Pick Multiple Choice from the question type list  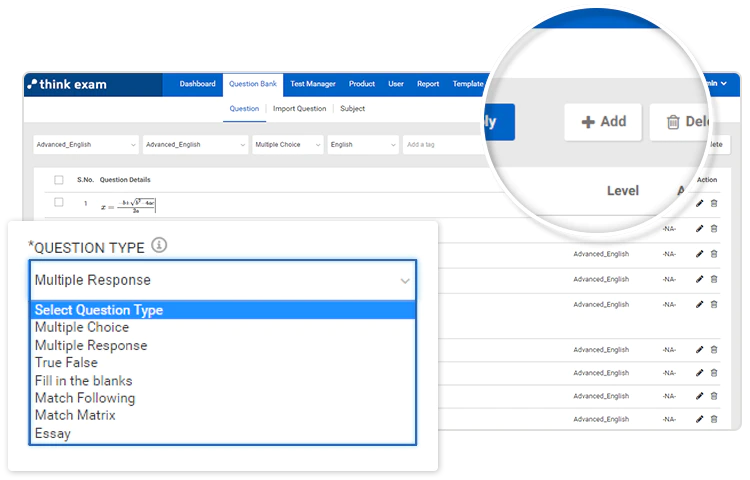tap(223, 327)
